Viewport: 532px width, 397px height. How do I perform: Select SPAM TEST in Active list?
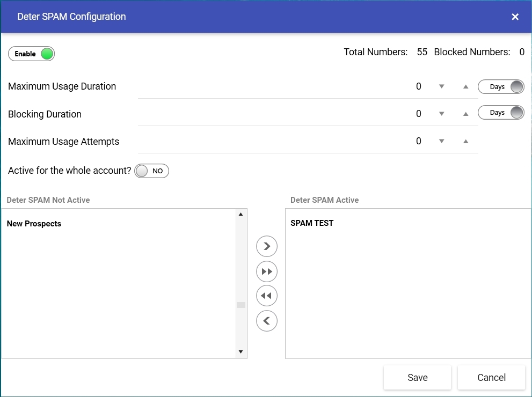pyautogui.click(x=312, y=223)
